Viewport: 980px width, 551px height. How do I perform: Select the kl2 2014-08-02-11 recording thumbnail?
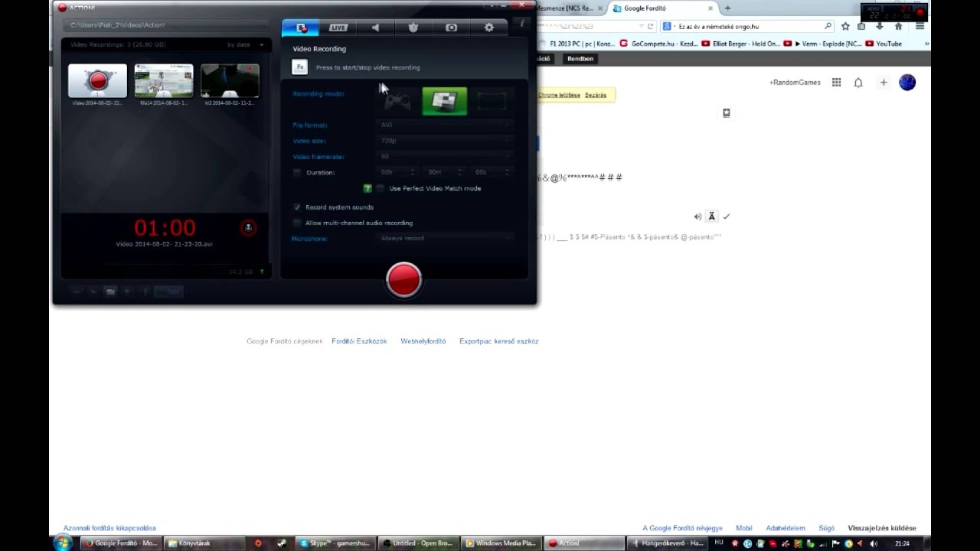pos(230,80)
